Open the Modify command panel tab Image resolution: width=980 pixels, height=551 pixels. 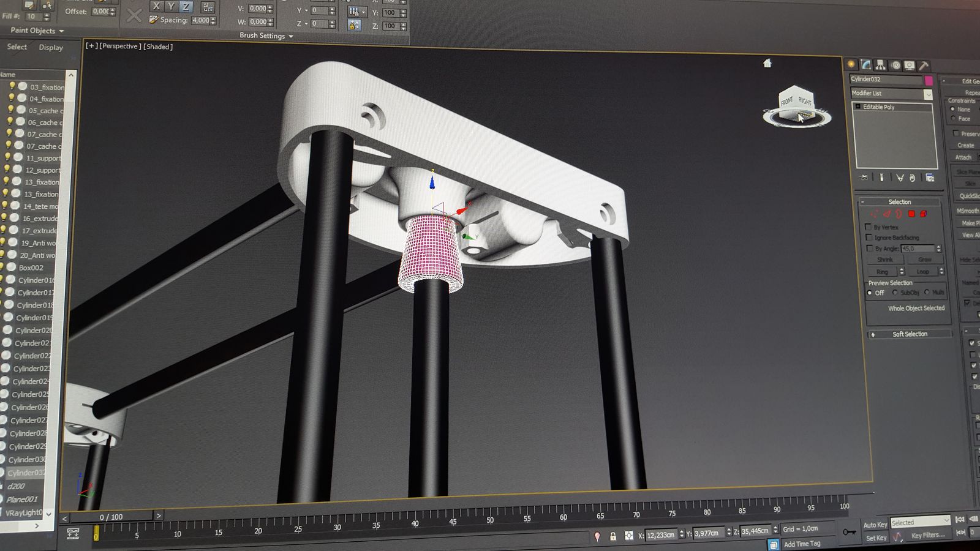(865, 64)
